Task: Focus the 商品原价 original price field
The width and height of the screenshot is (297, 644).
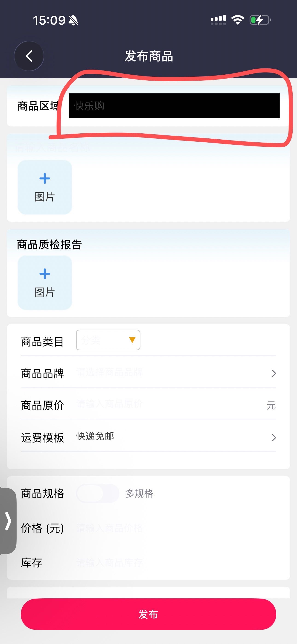Action: click(170, 404)
